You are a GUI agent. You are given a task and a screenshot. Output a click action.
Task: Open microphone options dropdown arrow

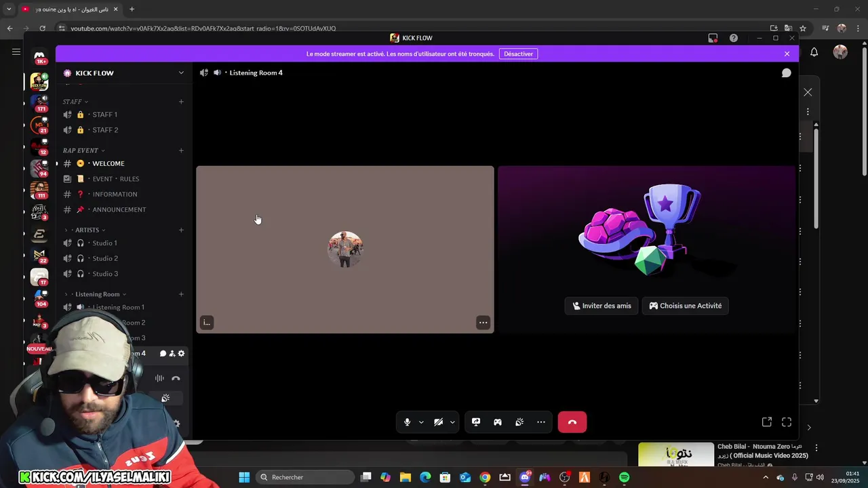(x=421, y=422)
